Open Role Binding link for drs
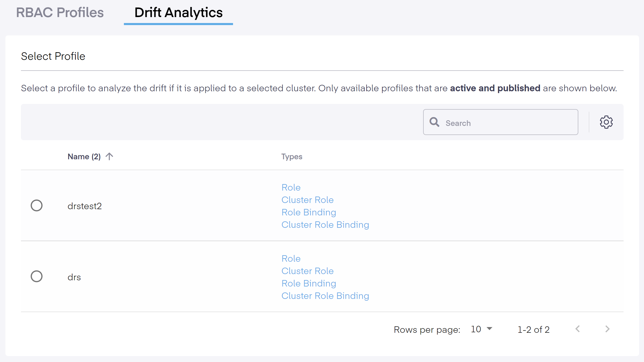The image size is (644, 362). (x=309, y=283)
